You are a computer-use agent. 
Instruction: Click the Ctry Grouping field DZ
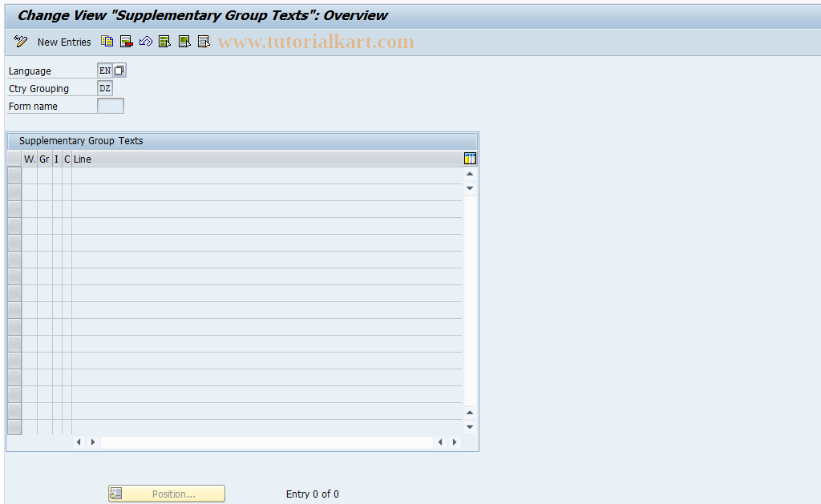(x=105, y=88)
